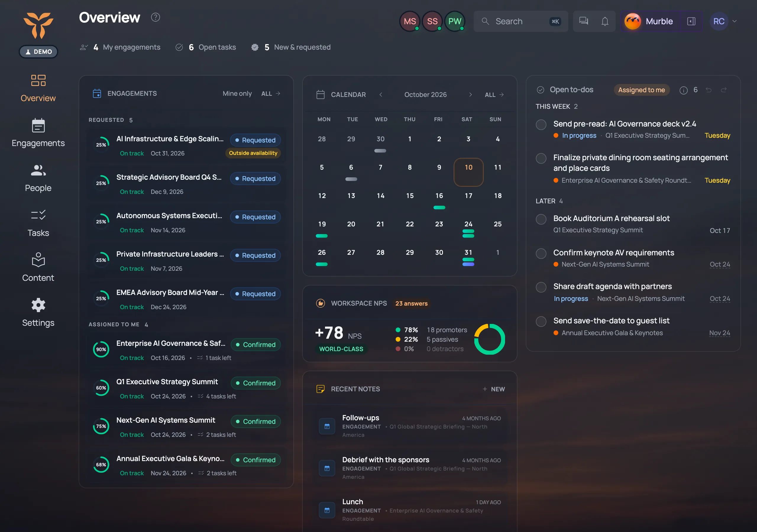Click the 90% progress ring for Enterprise AI Governance
Image resolution: width=757 pixels, height=532 pixels.
click(101, 349)
